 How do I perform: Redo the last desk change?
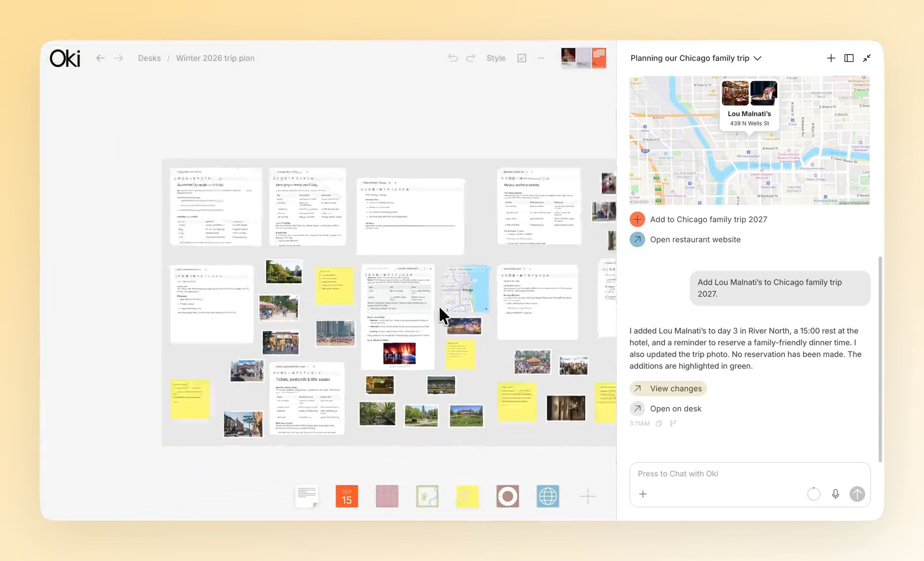tap(471, 58)
